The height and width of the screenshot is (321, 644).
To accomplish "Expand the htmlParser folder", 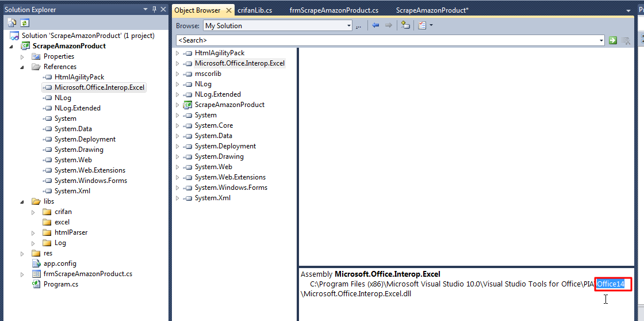I will click(x=33, y=232).
